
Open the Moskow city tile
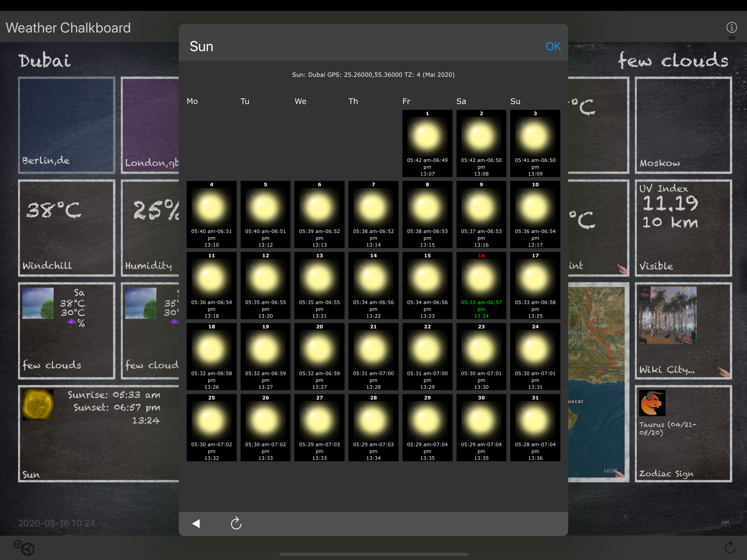coord(683,125)
